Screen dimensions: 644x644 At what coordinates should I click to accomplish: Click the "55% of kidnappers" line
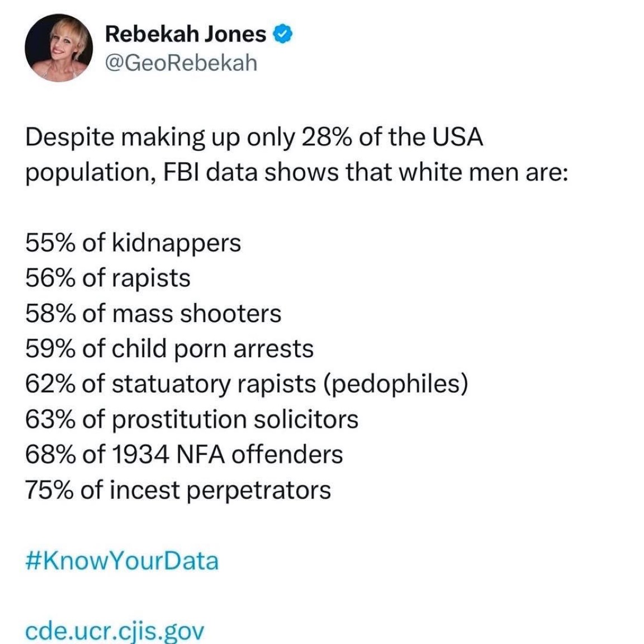click(x=133, y=243)
